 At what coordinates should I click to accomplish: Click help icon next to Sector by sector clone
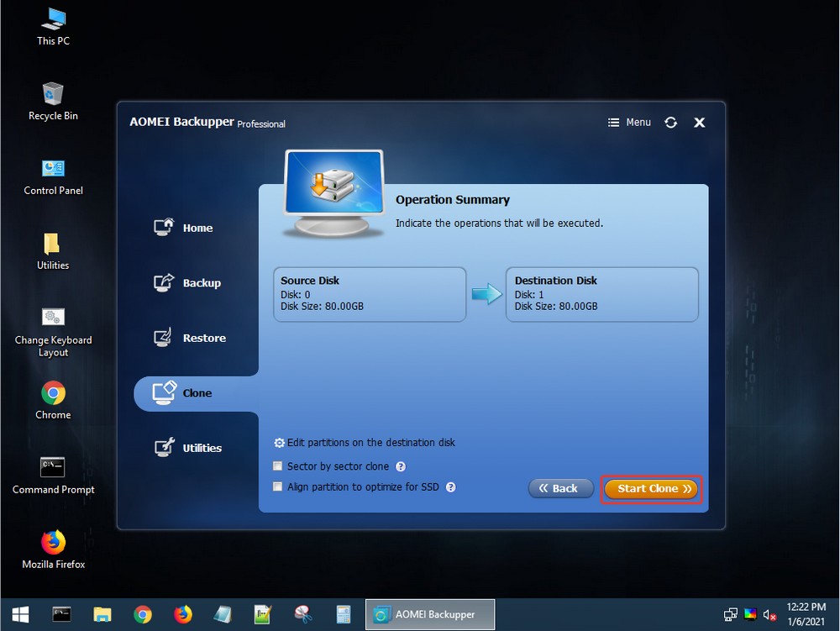point(401,466)
